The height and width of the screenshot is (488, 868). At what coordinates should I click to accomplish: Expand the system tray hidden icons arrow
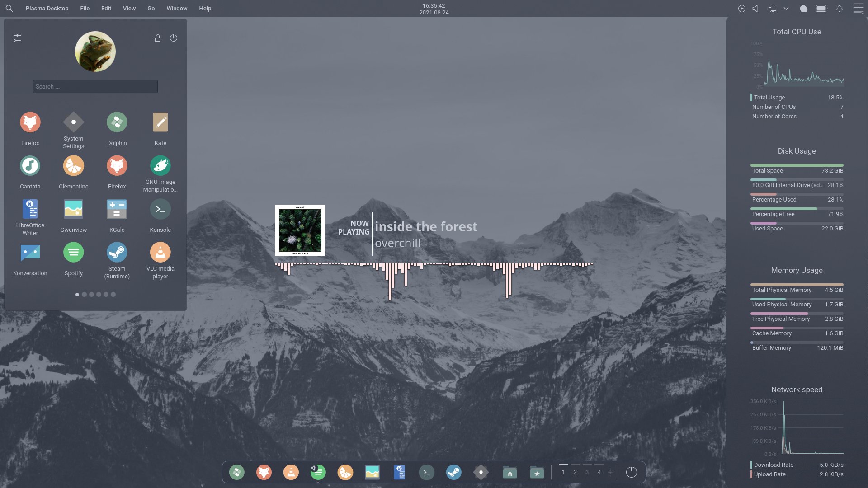click(786, 9)
